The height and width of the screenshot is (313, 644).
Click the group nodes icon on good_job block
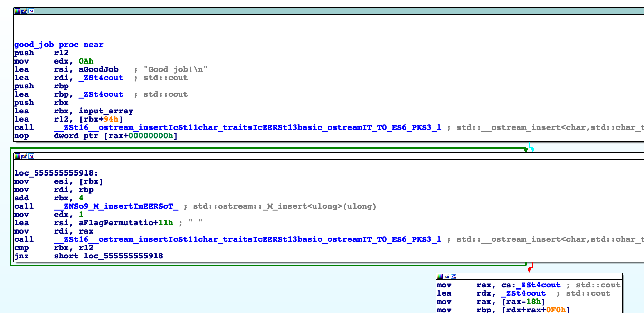click(x=31, y=11)
